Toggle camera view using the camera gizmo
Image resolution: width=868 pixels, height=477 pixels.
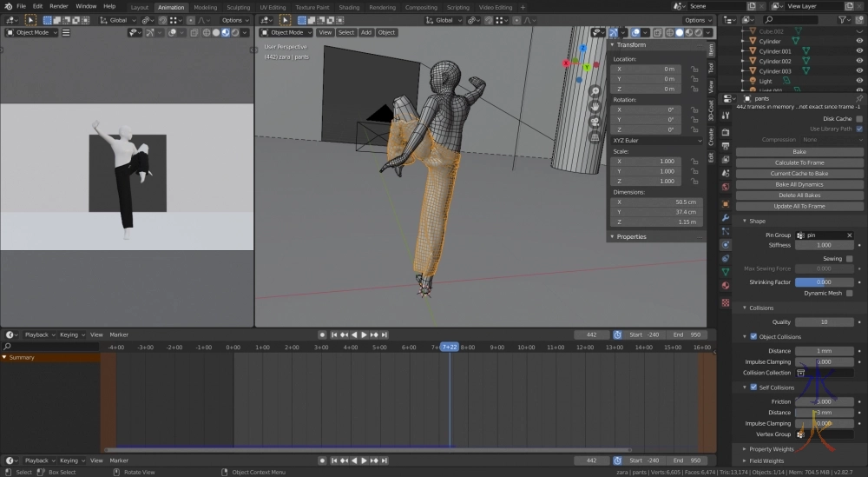pos(595,122)
